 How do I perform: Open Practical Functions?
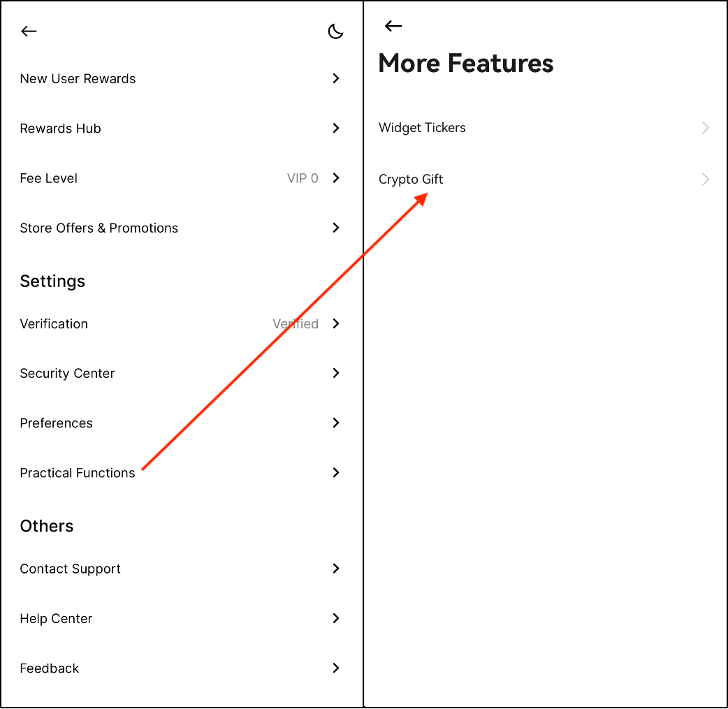(x=78, y=473)
